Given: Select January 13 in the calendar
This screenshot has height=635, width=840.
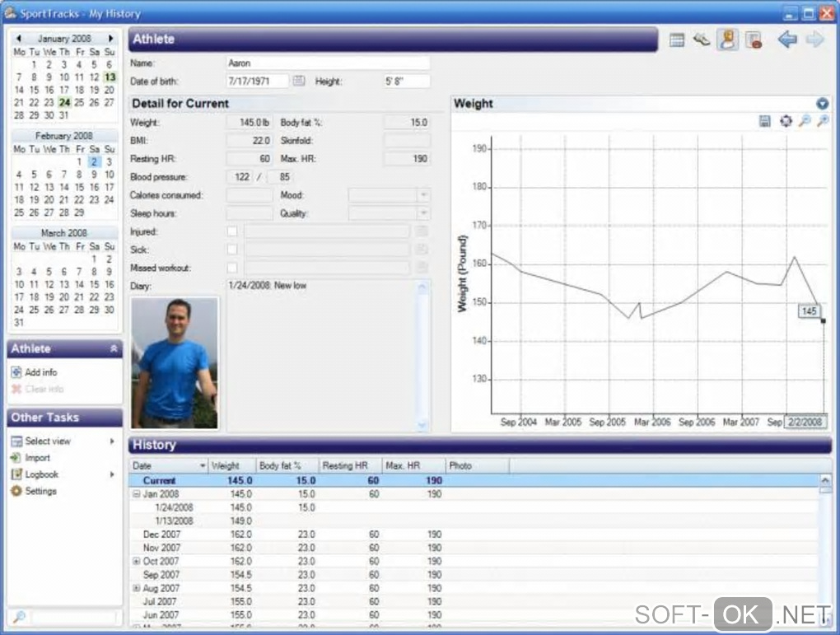Looking at the screenshot, I should coord(110,77).
